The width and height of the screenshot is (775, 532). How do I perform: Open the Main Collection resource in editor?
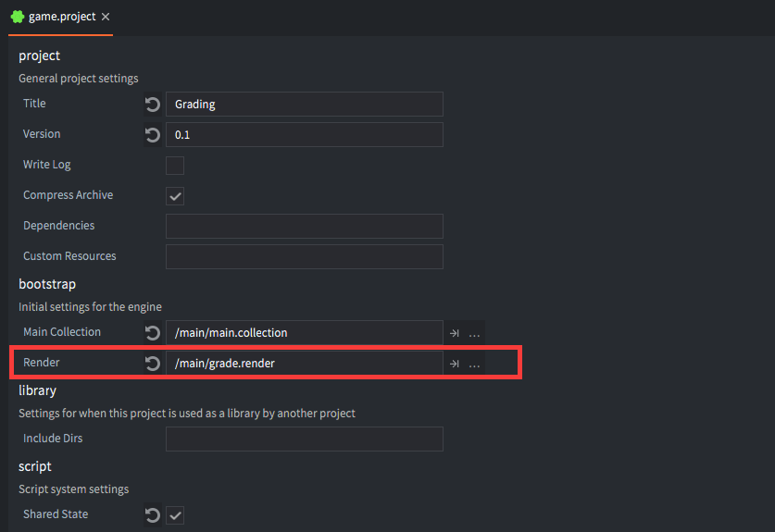[455, 333]
